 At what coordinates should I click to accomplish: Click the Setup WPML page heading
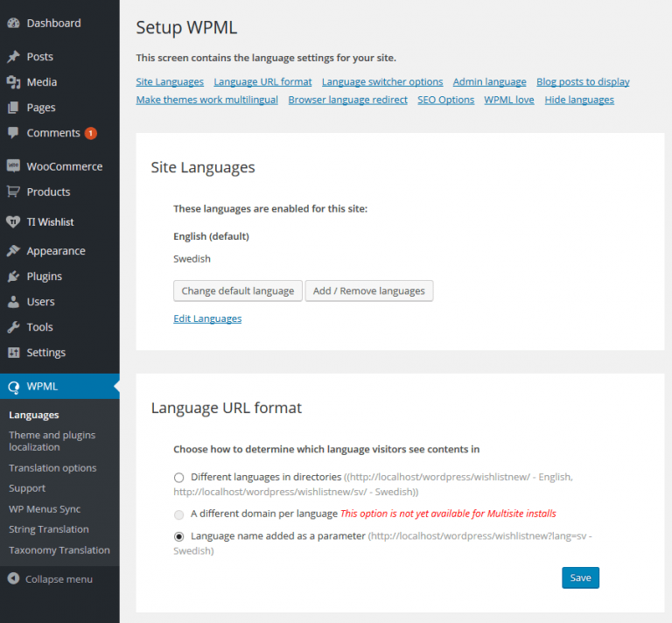186,28
